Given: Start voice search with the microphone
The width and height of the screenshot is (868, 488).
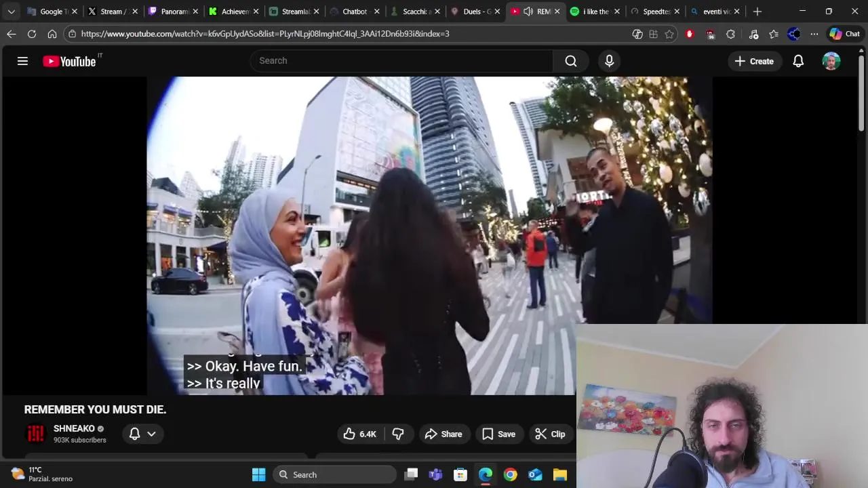Looking at the screenshot, I should point(609,61).
